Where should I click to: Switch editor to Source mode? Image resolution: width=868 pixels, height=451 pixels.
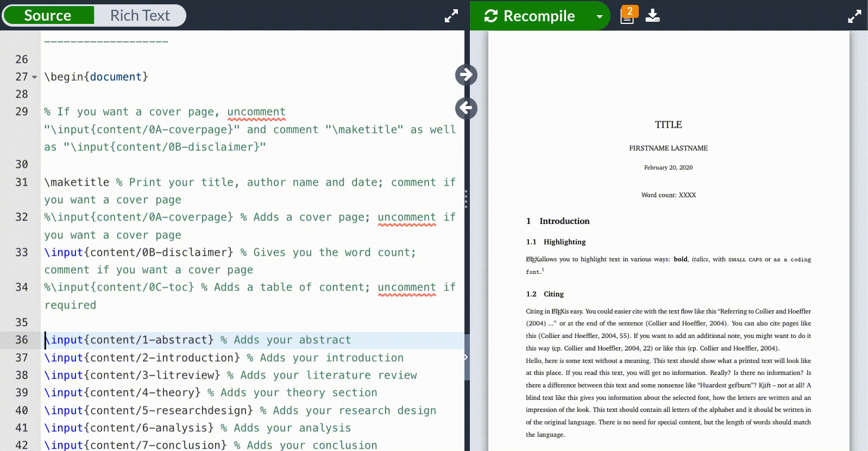48,15
